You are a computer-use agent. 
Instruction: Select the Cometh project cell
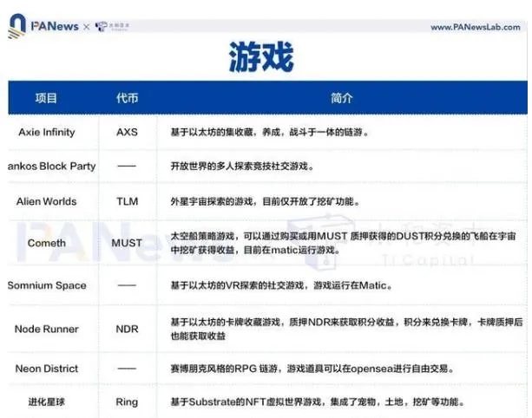pyautogui.click(x=47, y=243)
